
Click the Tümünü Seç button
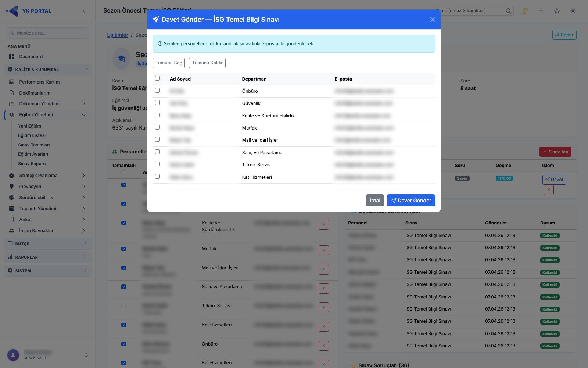(169, 63)
